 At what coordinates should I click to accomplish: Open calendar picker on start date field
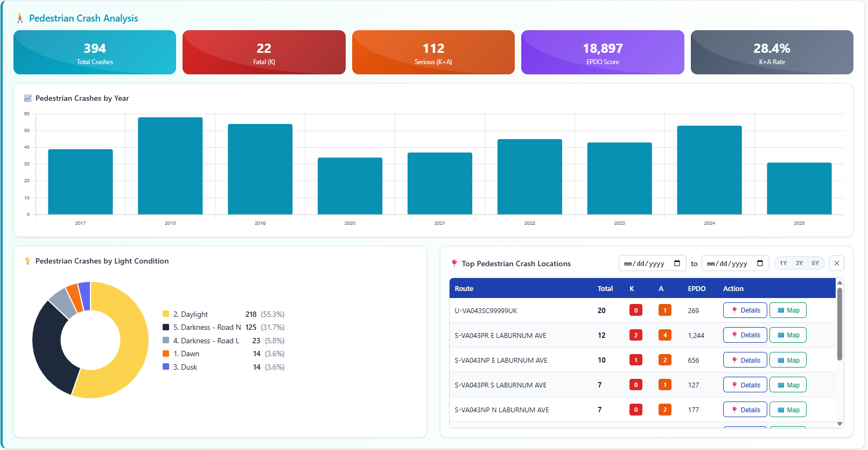pyautogui.click(x=677, y=264)
